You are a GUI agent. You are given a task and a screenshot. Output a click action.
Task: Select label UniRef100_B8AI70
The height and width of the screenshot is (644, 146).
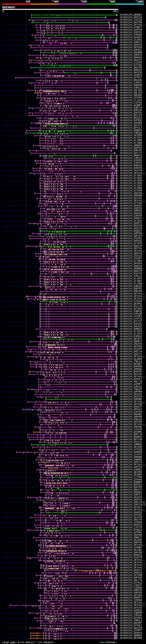tap(131, 490)
